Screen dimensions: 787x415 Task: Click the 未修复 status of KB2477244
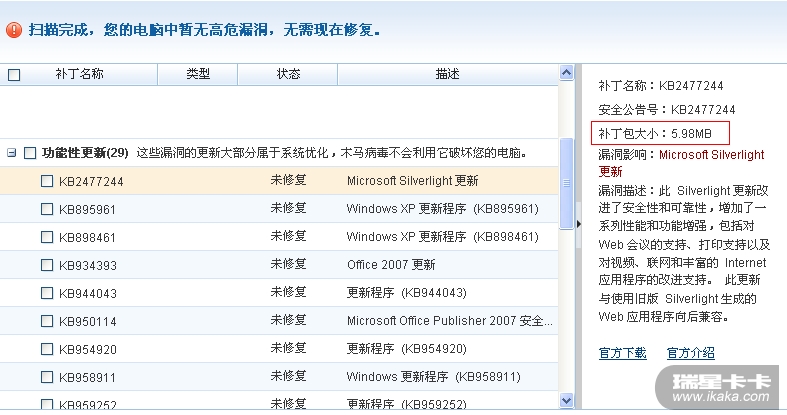(288, 180)
